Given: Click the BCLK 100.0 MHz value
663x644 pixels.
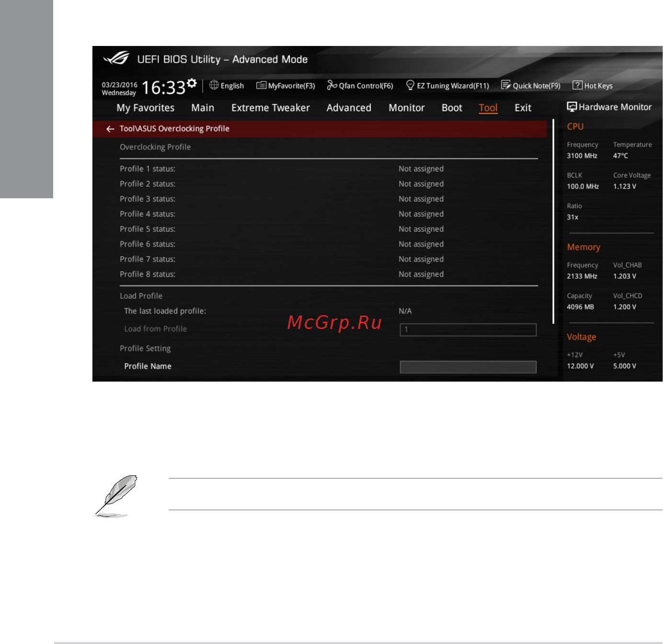Looking at the screenshot, I should [x=583, y=186].
